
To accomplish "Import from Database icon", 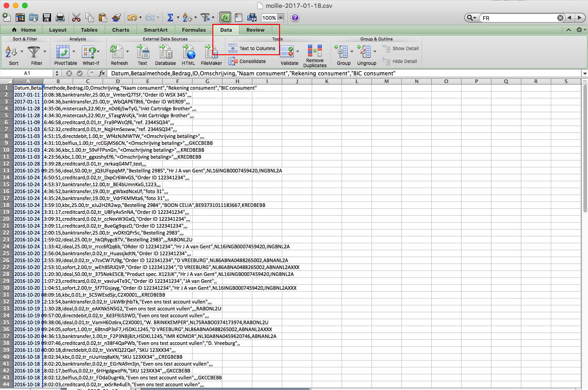I will pyautogui.click(x=165, y=55).
